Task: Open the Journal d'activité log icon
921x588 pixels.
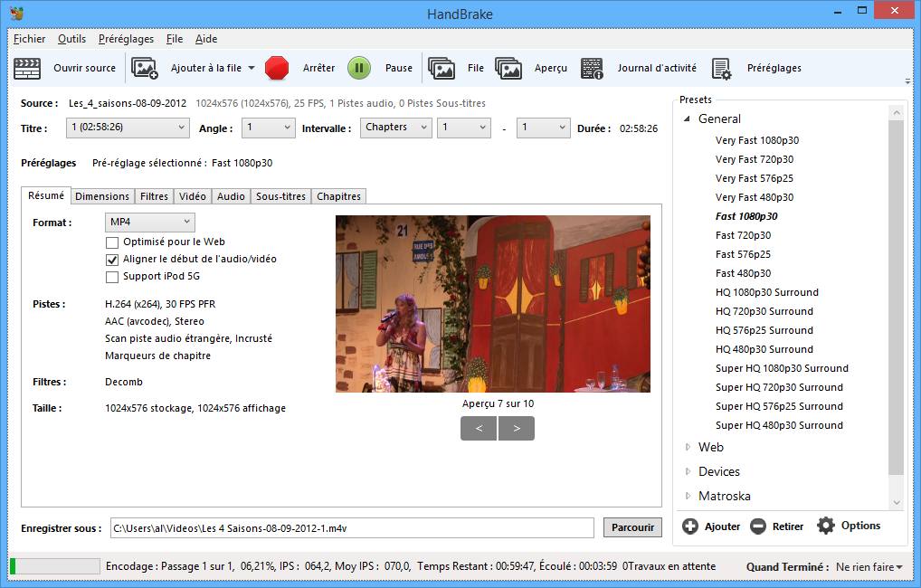Action: (x=592, y=68)
